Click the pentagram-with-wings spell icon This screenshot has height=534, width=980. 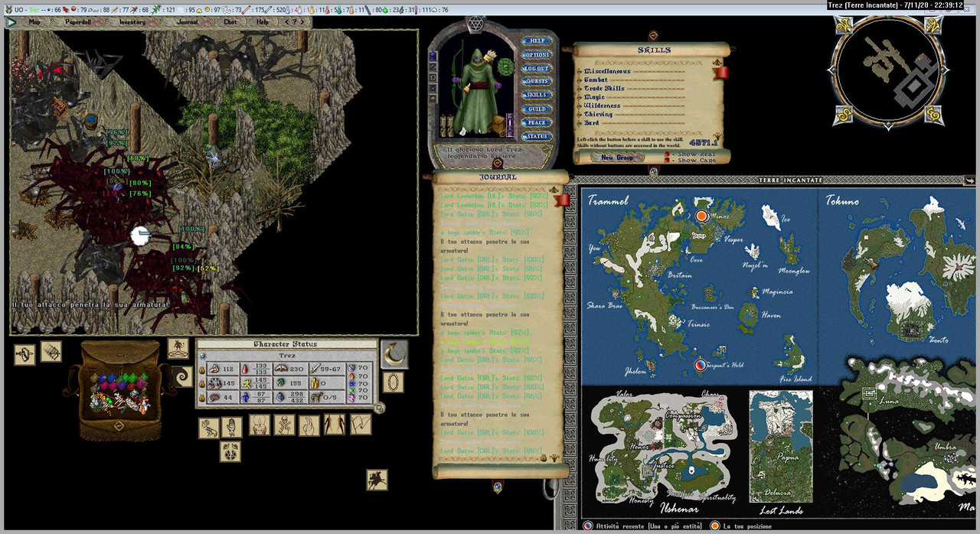coord(230,451)
